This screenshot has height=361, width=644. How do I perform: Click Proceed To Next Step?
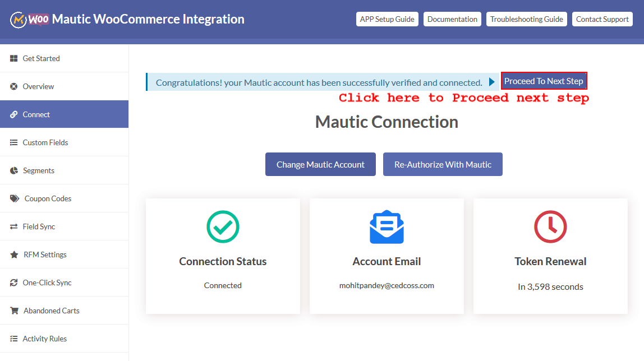click(x=544, y=81)
